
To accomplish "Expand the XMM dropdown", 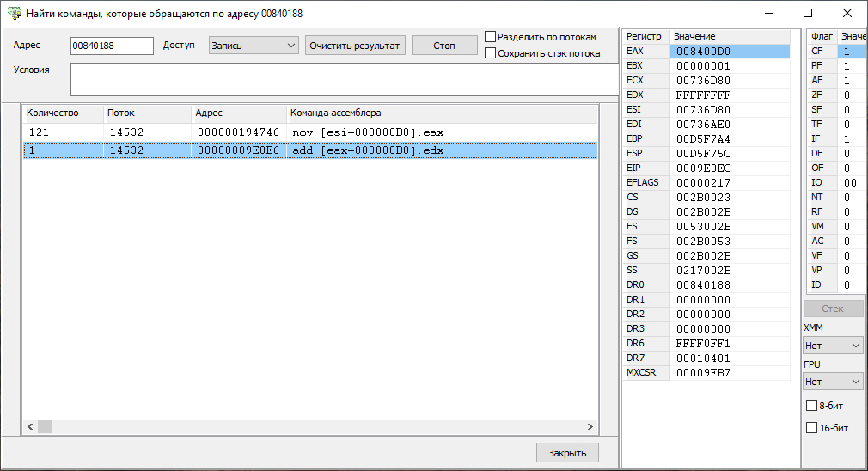I will click(833, 346).
